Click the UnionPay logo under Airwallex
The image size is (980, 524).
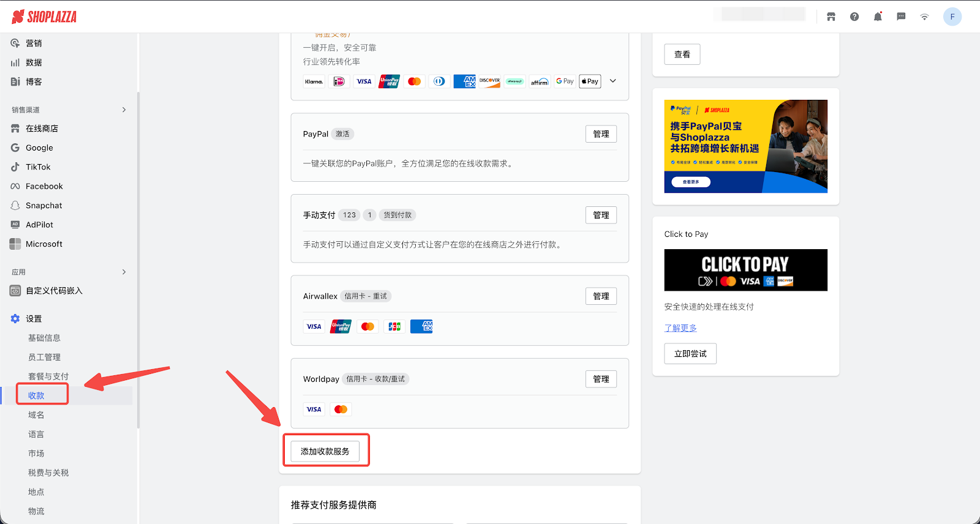pyautogui.click(x=341, y=326)
